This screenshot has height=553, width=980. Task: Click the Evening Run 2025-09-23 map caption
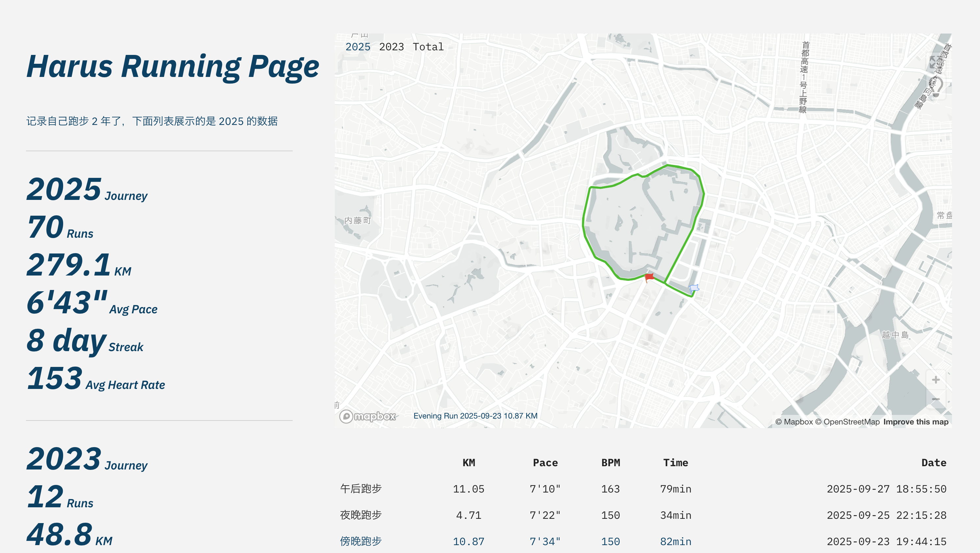(476, 416)
